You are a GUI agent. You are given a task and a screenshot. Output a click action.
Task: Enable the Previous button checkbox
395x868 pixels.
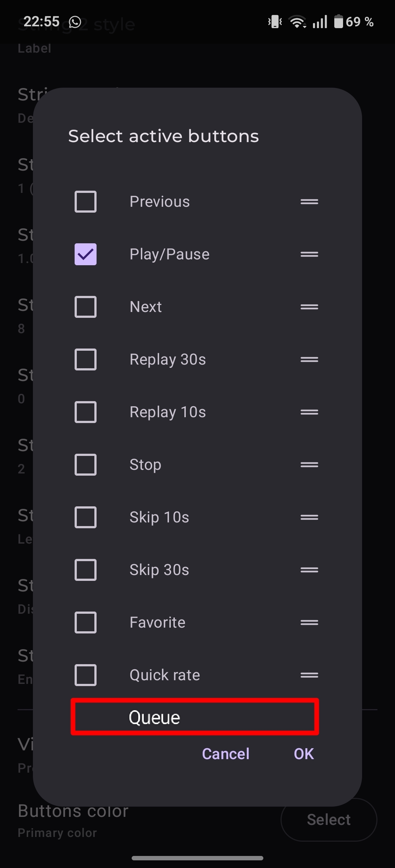86,202
